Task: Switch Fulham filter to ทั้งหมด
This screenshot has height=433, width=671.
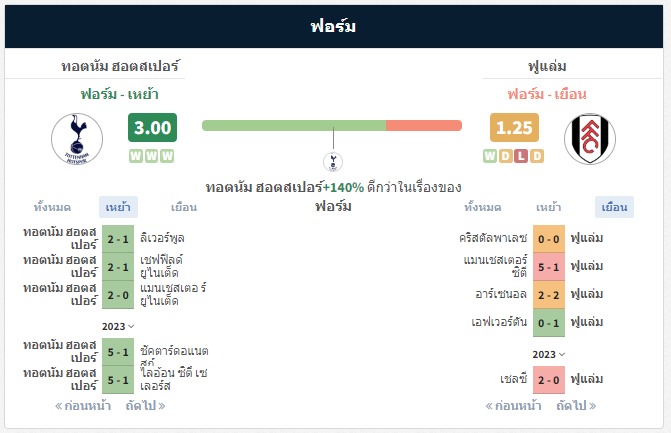Action: [x=483, y=208]
